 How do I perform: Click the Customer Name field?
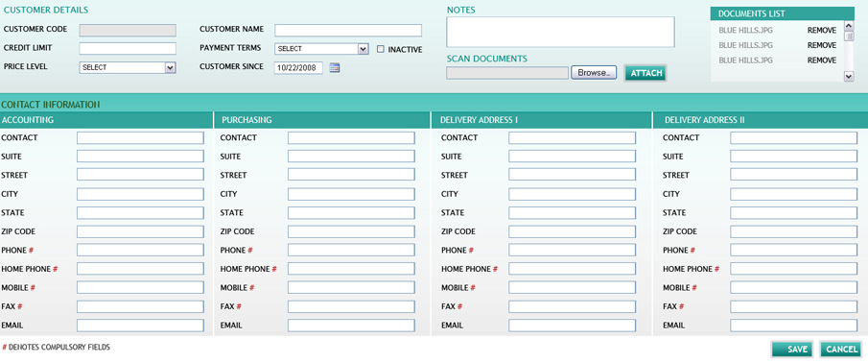pos(348,30)
